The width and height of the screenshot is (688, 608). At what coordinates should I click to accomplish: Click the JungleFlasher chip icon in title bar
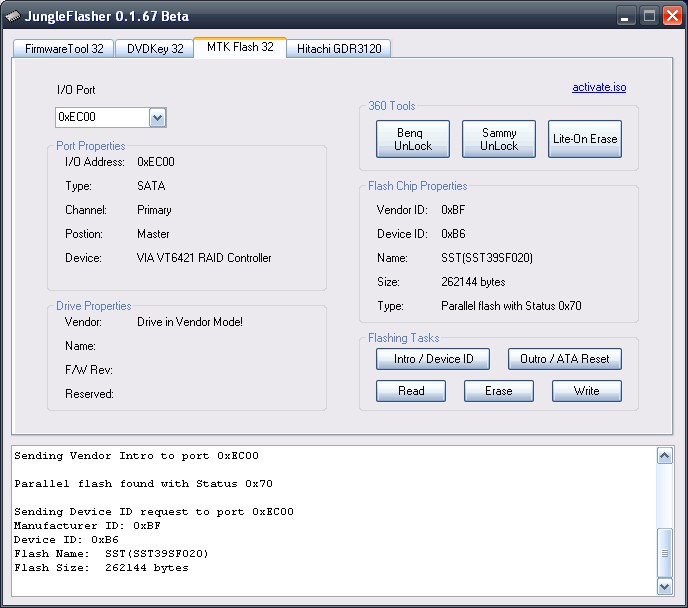[13, 17]
